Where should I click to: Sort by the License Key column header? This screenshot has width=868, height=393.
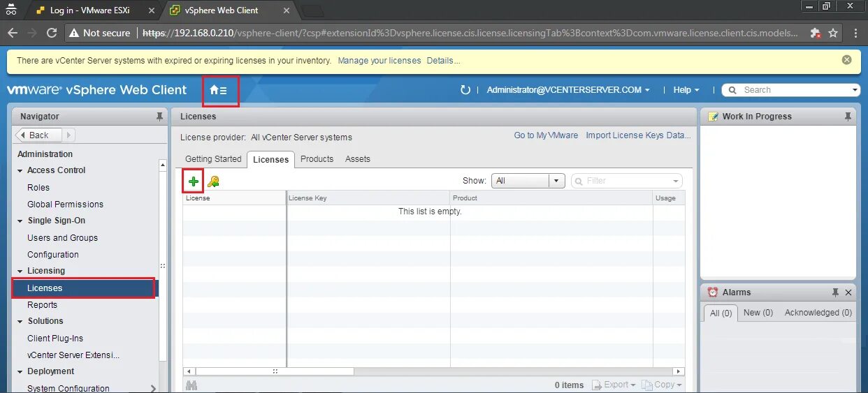(368, 198)
